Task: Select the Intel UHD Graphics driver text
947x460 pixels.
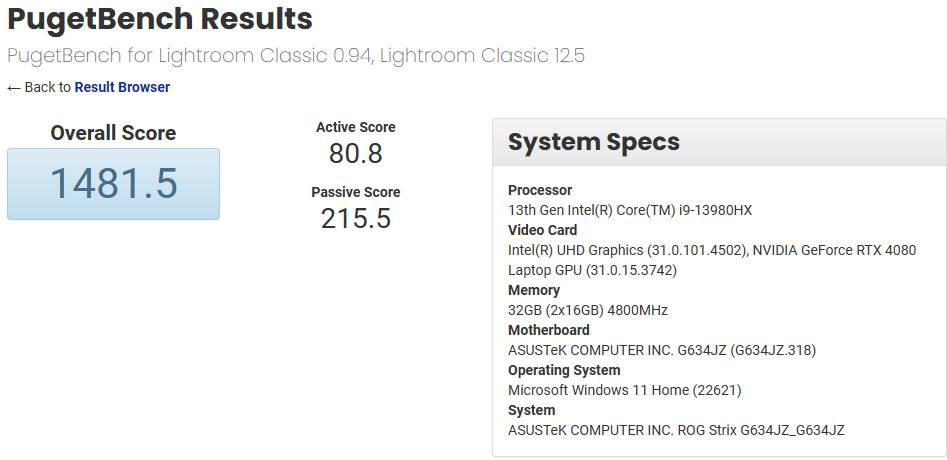Action: (x=627, y=250)
